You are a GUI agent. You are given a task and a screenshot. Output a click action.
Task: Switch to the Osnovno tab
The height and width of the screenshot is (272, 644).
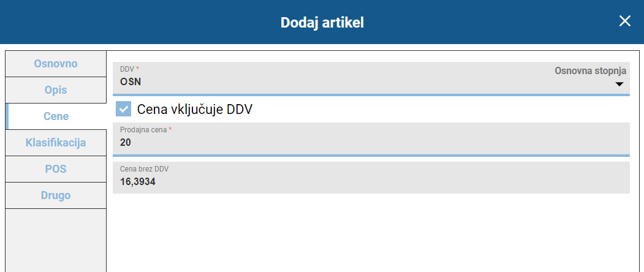[56, 64]
